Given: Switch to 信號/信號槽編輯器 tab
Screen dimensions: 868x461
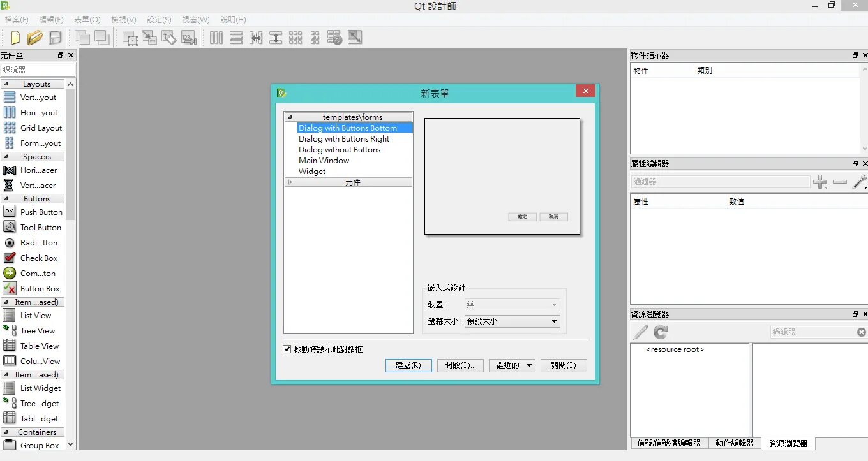Looking at the screenshot, I should (669, 443).
